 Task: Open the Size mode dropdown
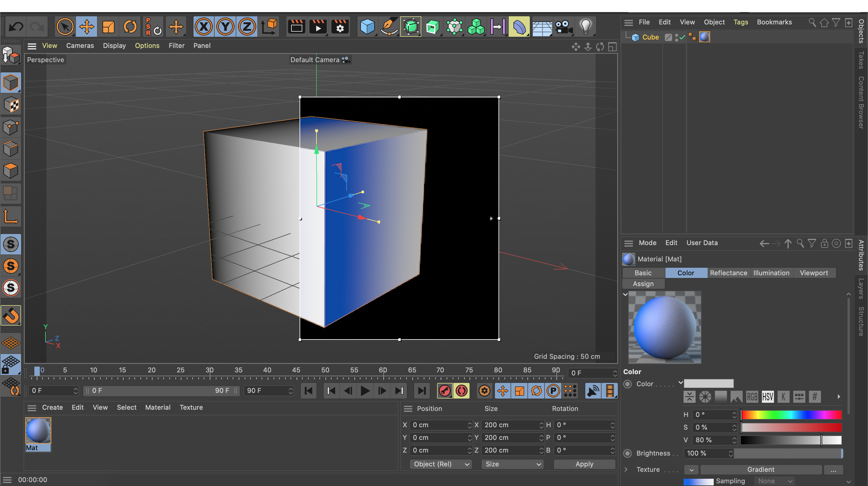tap(512, 464)
